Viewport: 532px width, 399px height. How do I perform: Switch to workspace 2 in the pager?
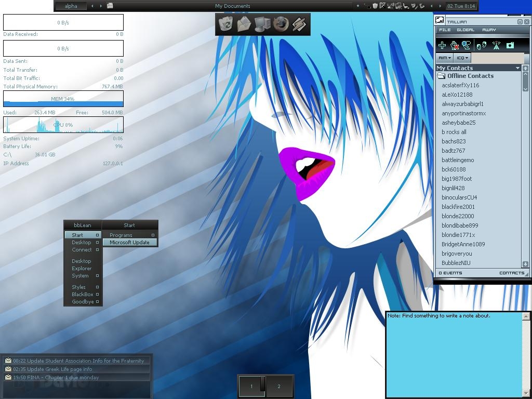(x=279, y=386)
